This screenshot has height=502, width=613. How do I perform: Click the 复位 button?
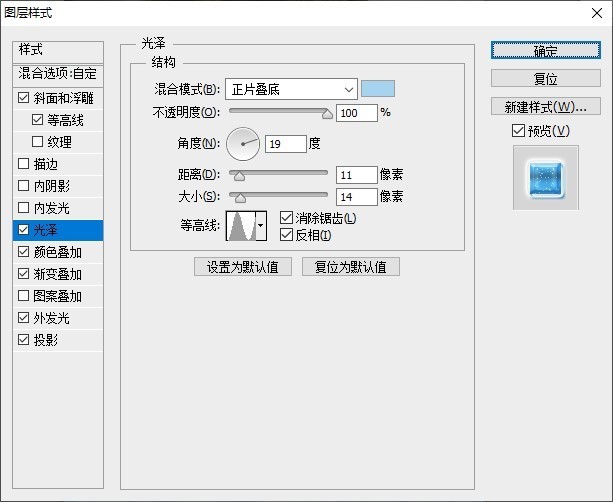point(545,79)
